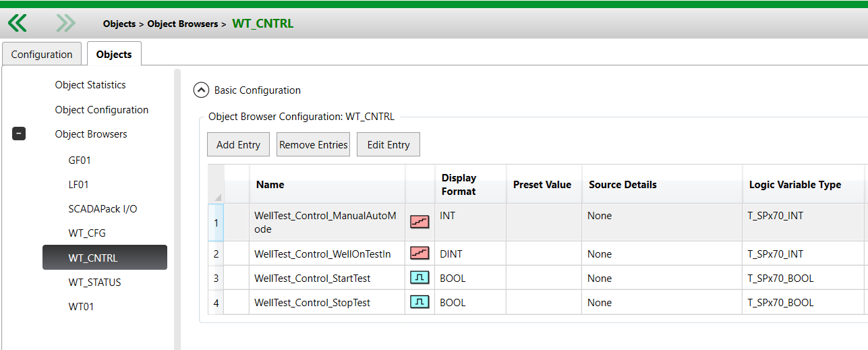Viewport: 868px width, 350px height.
Task: Open the WT_STATUS object browser
Action: (94, 283)
